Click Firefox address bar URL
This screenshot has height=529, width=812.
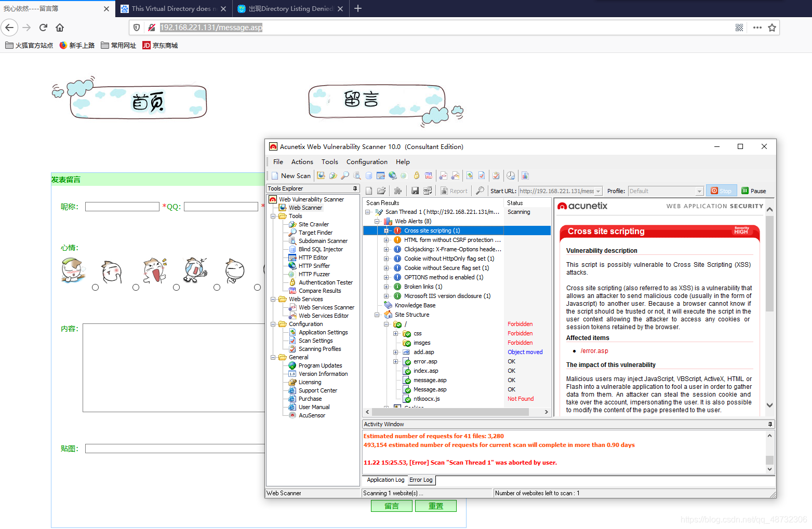click(x=211, y=28)
